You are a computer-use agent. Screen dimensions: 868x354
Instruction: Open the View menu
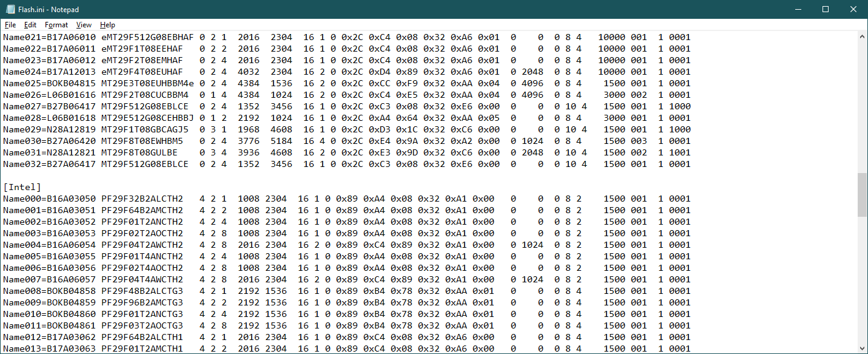click(84, 25)
